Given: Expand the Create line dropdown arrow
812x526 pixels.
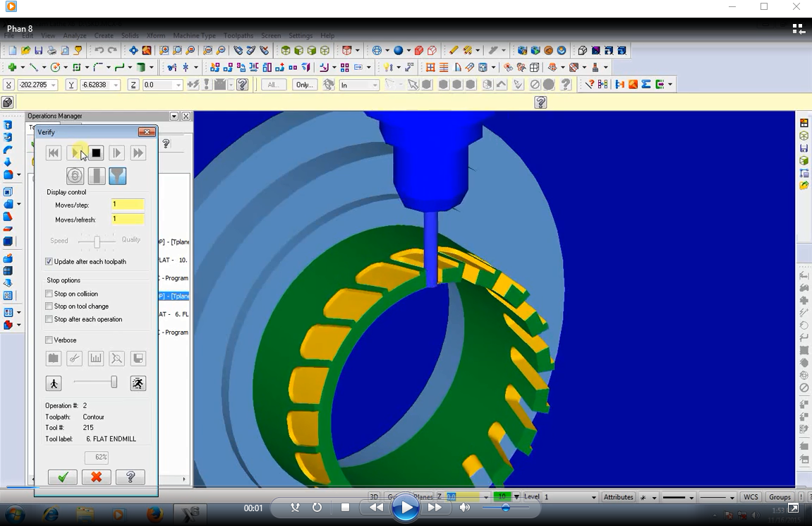Looking at the screenshot, I should click(44, 67).
